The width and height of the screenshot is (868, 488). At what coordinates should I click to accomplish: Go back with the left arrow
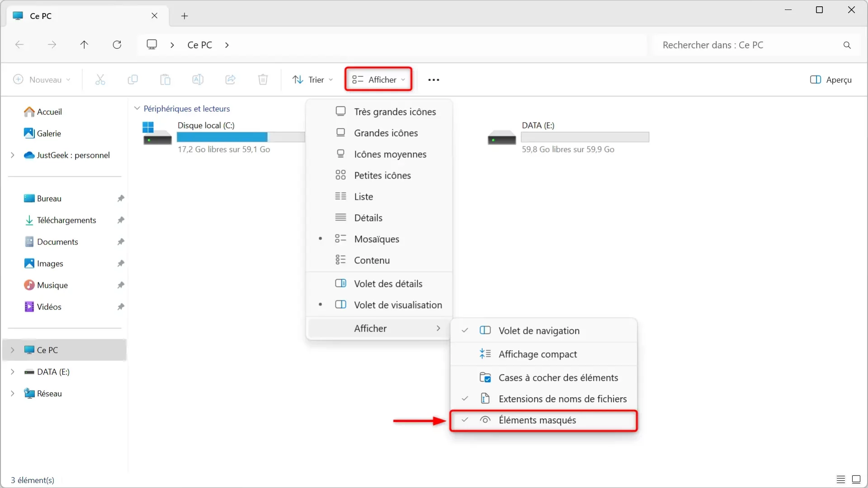(x=19, y=45)
